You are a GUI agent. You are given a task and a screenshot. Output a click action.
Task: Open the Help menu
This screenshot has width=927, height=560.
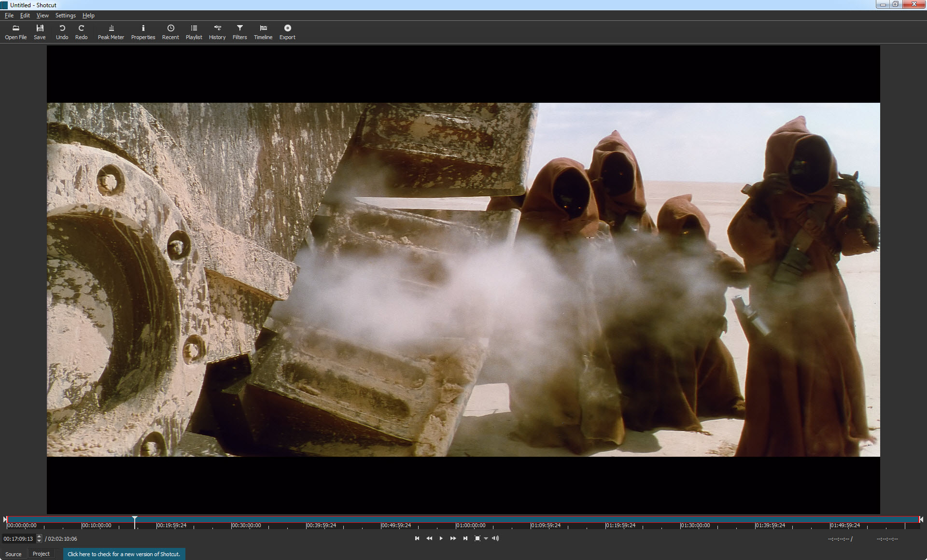pos(88,15)
